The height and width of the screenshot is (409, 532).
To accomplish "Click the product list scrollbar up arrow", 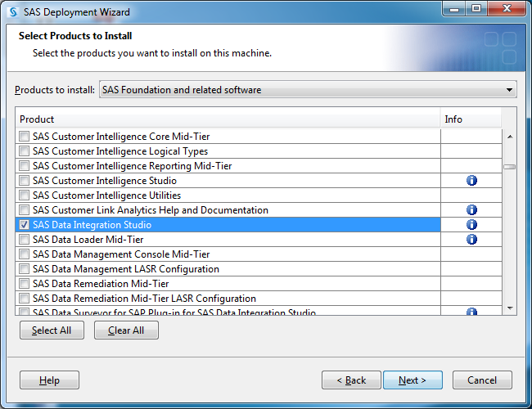I will (x=510, y=137).
